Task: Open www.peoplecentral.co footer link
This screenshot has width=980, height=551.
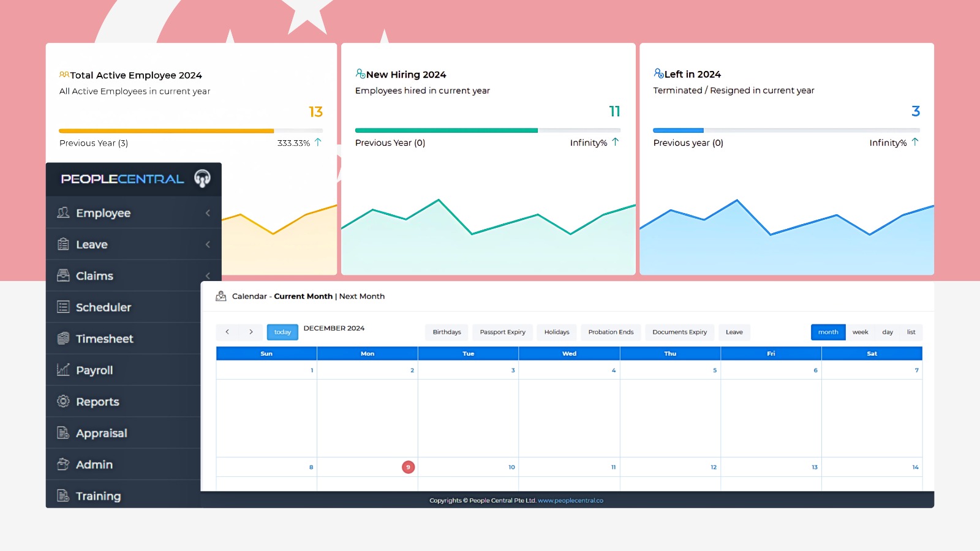Action: [570, 500]
